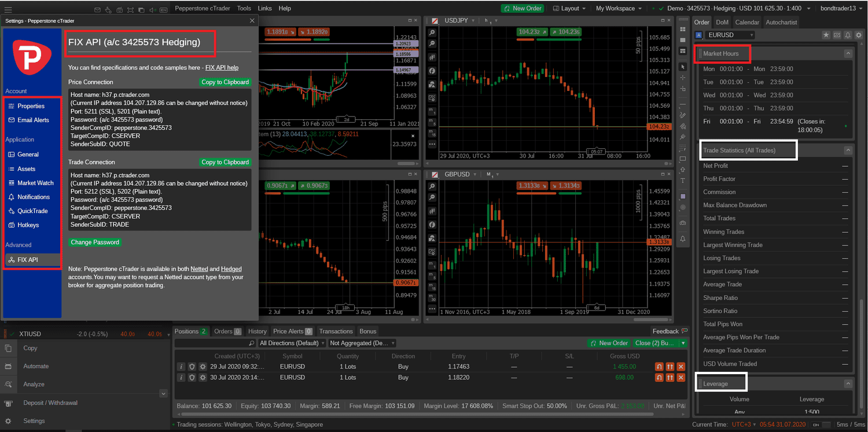The height and width of the screenshot is (432, 868).
Task: Open the Help menu
Action: click(285, 8)
